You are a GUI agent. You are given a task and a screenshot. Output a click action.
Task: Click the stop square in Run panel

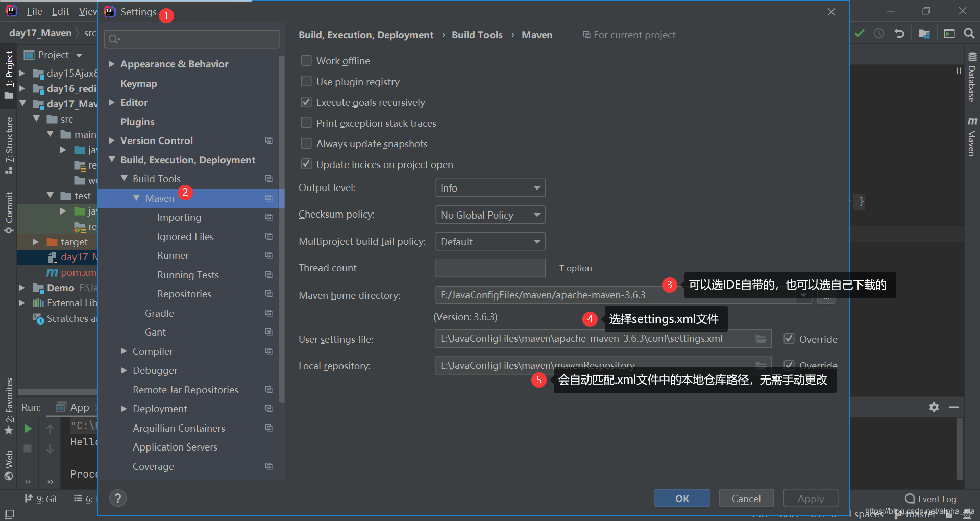tap(28, 448)
